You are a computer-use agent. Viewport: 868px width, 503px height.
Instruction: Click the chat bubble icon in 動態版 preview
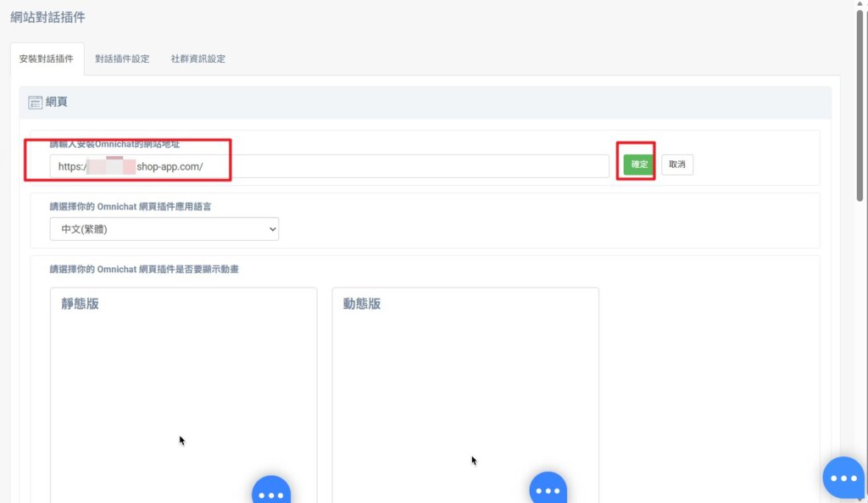[548, 490]
